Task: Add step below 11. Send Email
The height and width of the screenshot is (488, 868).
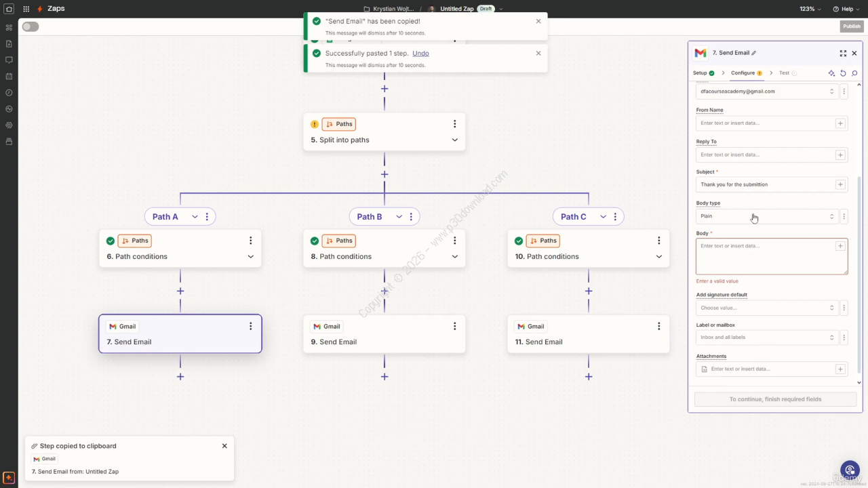Action: pos(589,376)
